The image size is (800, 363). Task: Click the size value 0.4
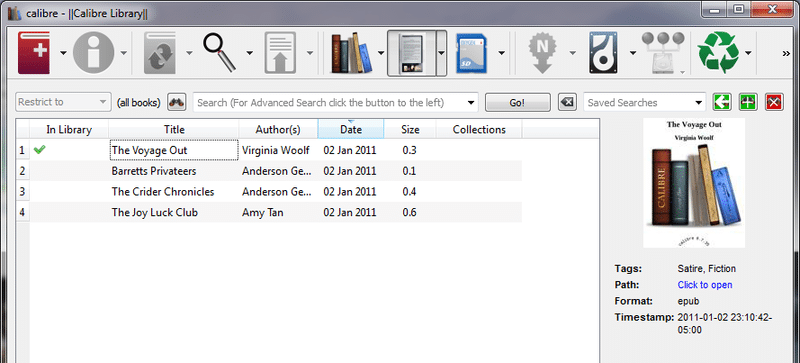(409, 192)
